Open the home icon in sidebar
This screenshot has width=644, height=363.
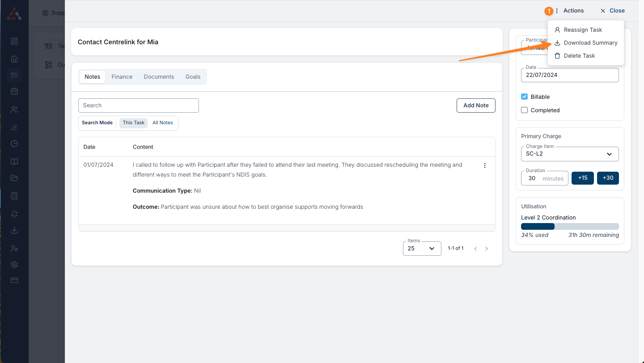14,59
